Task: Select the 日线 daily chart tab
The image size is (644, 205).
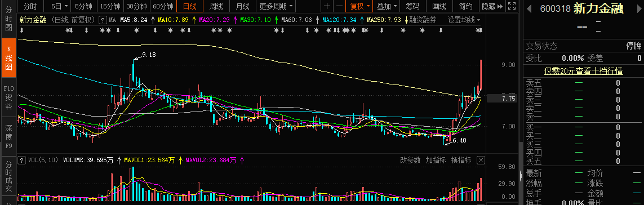Action: pyautogui.click(x=189, y=6)
